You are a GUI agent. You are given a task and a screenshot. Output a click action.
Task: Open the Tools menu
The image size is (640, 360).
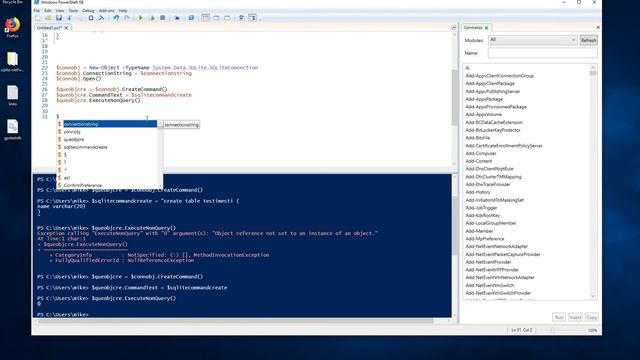73,11
